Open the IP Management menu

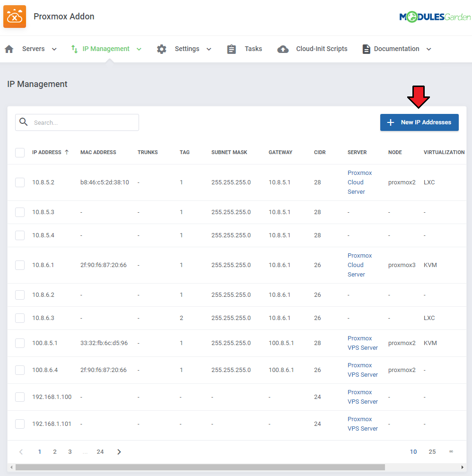pos(106,49)
